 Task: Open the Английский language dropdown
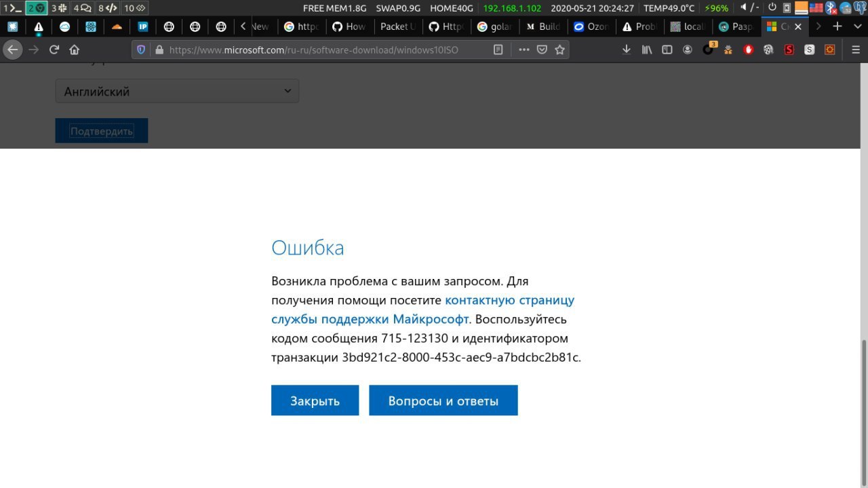177,91
